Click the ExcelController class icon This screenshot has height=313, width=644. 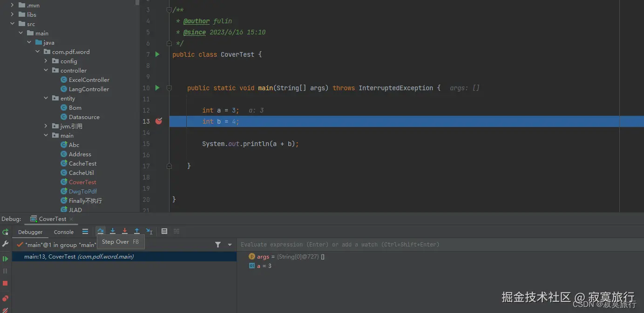[x=64, y=80]
